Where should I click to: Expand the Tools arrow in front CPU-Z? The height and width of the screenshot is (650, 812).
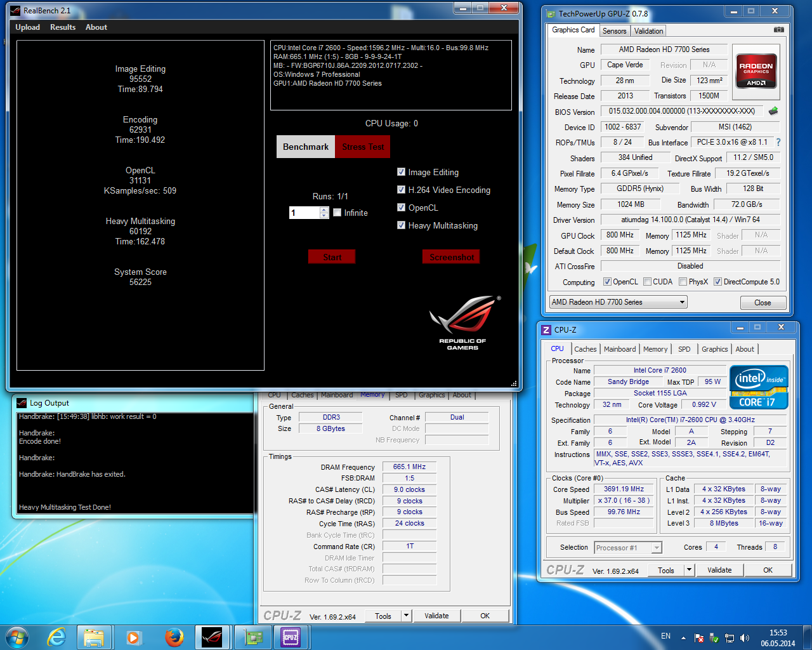click(x=689, y=570)
